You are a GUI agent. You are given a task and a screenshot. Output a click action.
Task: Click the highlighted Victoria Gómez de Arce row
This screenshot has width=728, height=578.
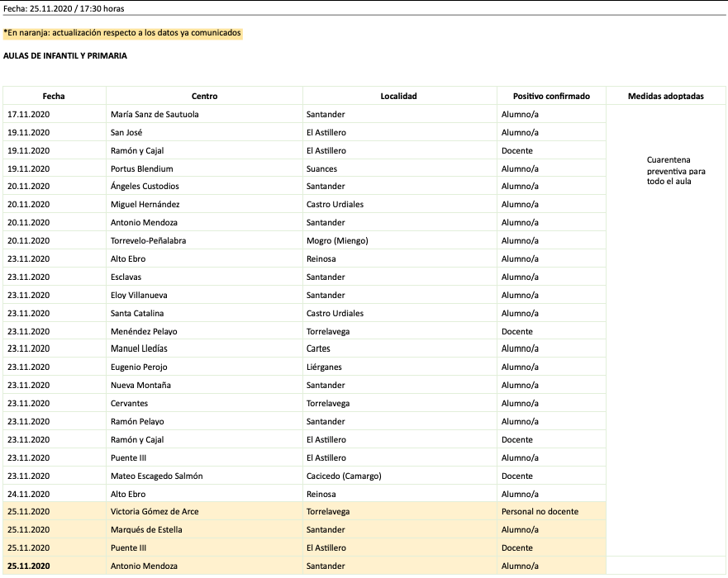coord(154,511)
